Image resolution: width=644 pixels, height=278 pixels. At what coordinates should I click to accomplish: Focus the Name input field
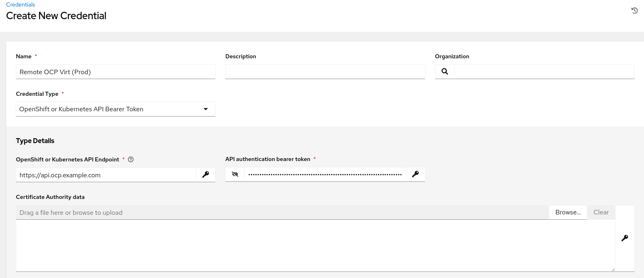coord(115,72)
